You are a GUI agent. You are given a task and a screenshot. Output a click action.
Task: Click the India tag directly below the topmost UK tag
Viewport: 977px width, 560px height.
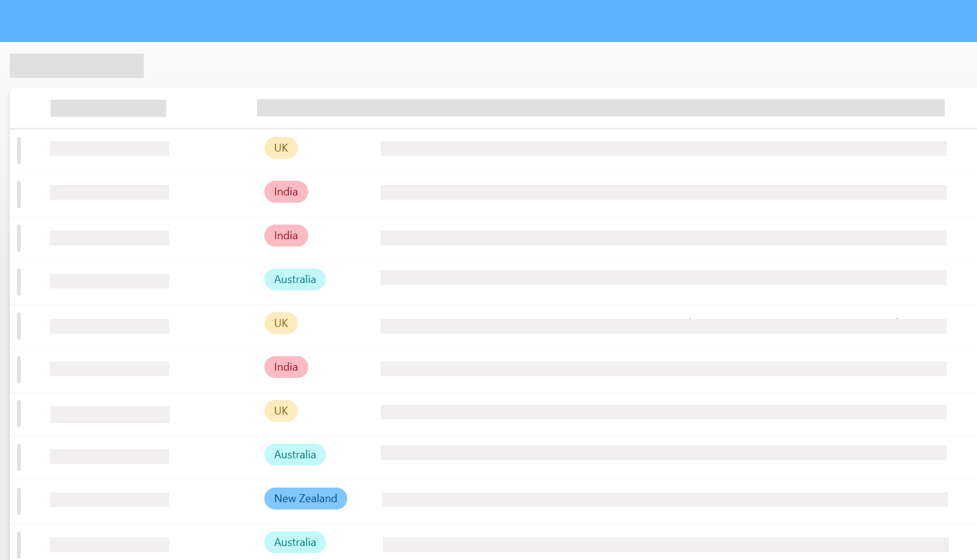[286, 192]
